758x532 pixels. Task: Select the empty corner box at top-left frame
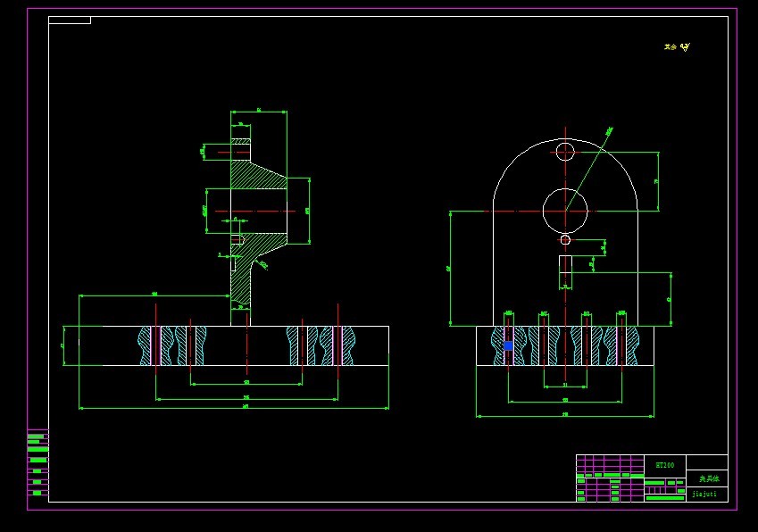click(70, 21)
